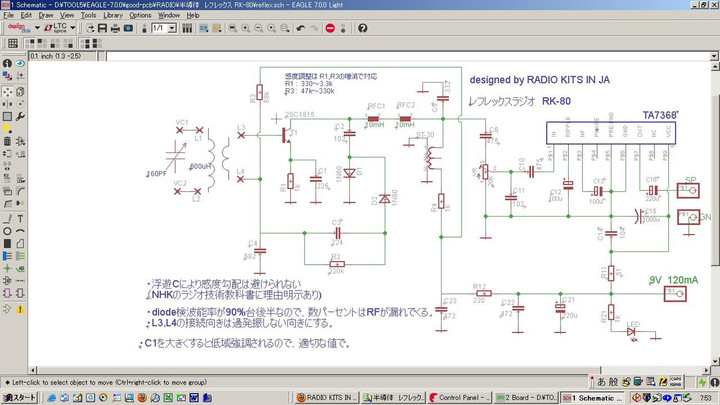Open the Library menu
This screenshot has width=720, height=405.
(113, 16)
